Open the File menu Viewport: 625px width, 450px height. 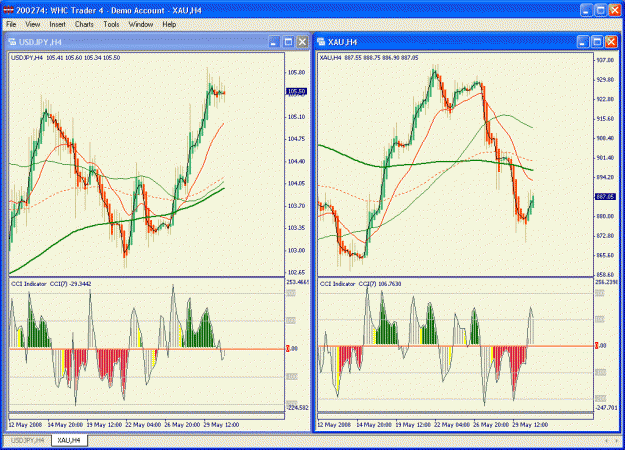tap(11, 24)
